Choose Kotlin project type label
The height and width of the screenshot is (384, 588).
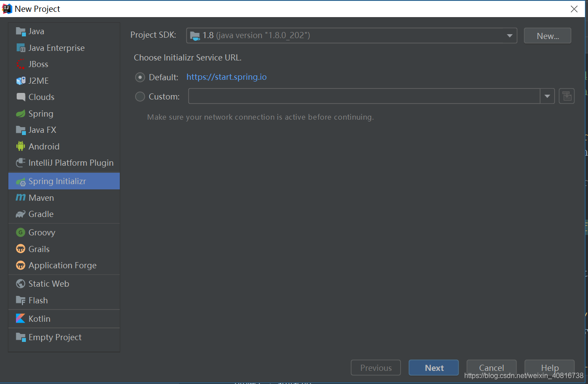39,319
